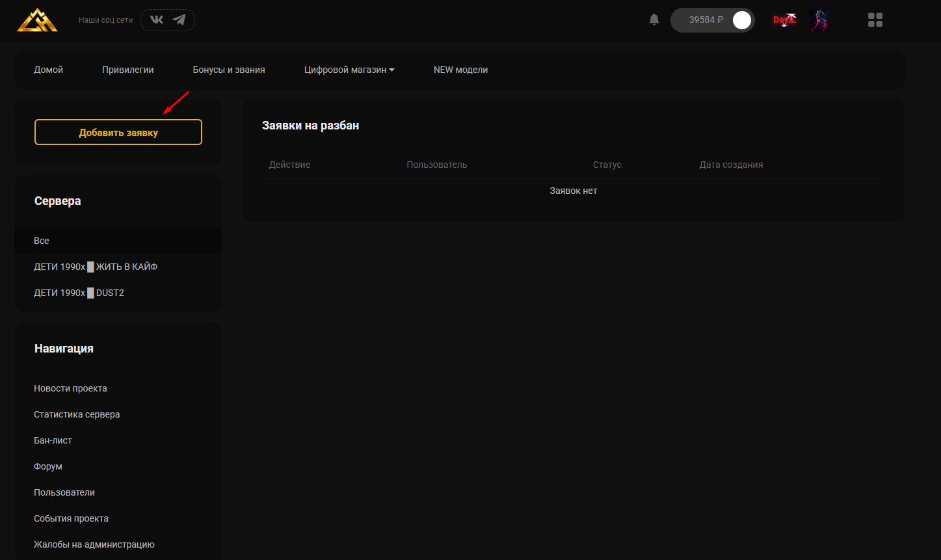Open the Привилегии menu item
Image resolution: width=941 pixels, height=560 pixels.
pos(128,70)
